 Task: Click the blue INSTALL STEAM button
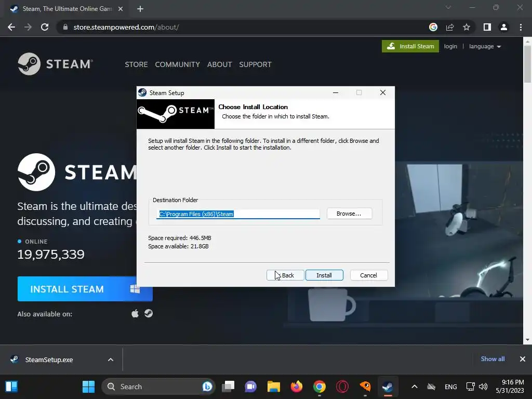pyautogui.click(x=85, y=289)
